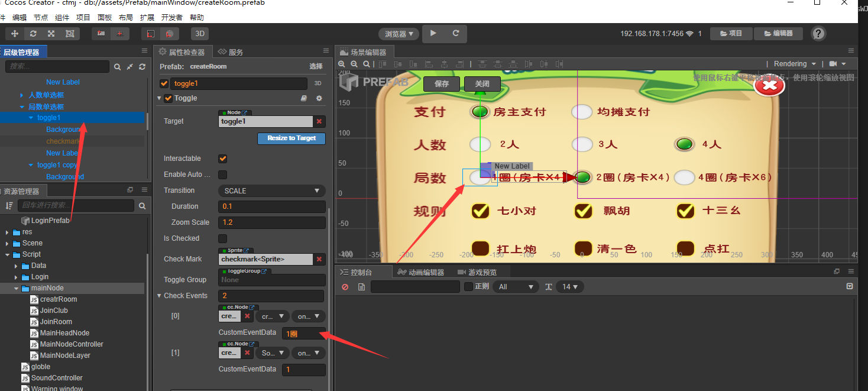Open the 扩展 menu
This screenshot has width=868, height=391.
coord(147,18)
